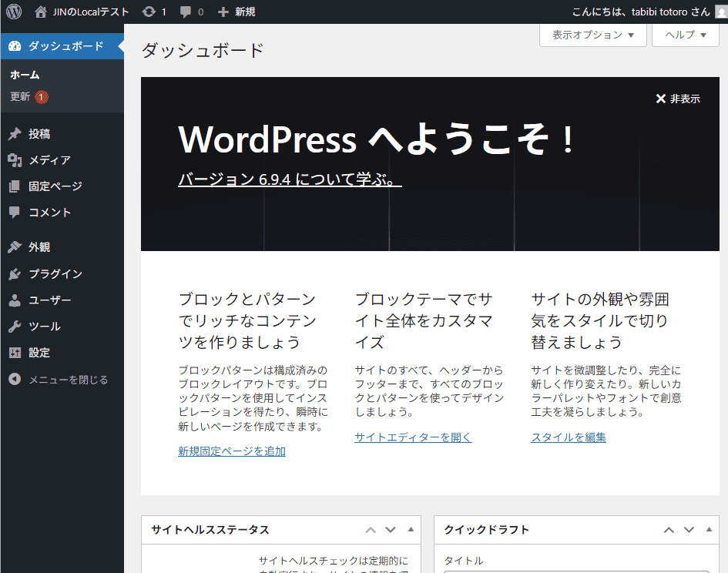
Task: Follow the 新規固定ページを追加 link
Action: 231,451
